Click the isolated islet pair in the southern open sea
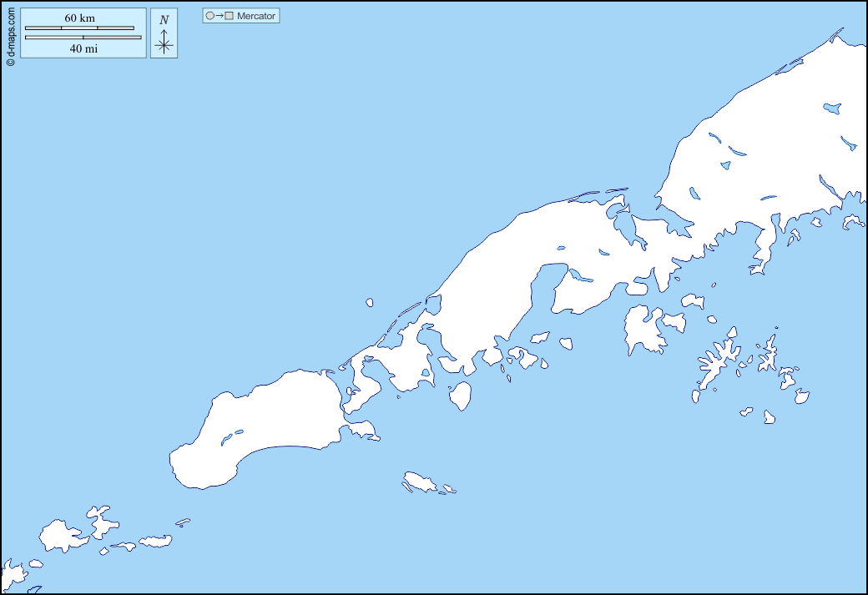 pos(421,482)
